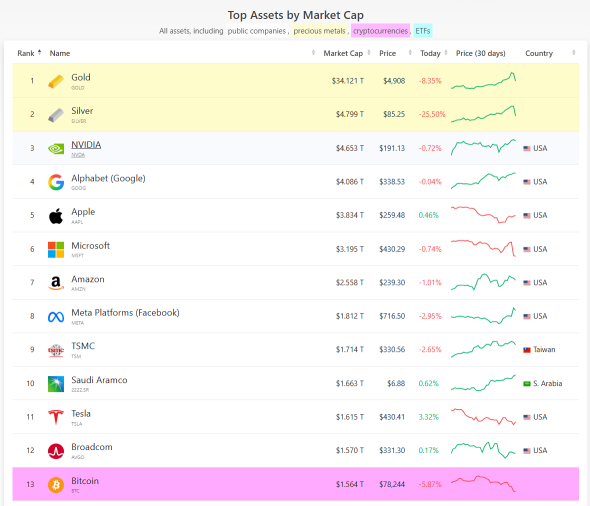Image resolution: width=590 pixels, height=506 pixels.
Task: Toggle the cryptocurrencies filter tag
Action: click(x=380, y=31)
